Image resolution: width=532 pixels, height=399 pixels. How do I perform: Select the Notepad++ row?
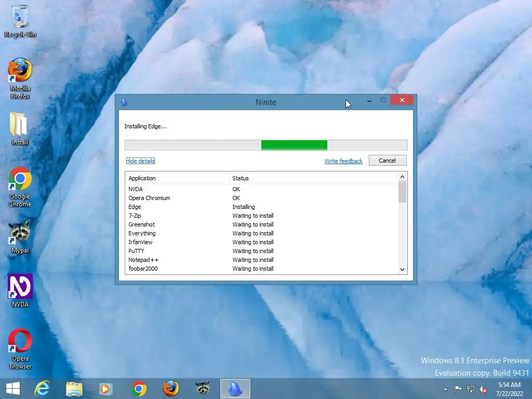click(x=262, y=260)
